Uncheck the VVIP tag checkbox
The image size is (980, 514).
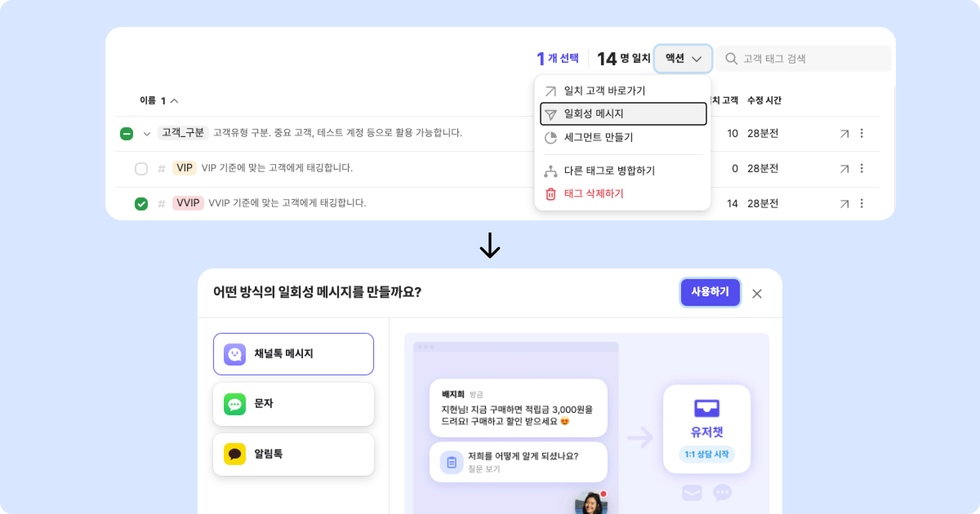[141, 204]
